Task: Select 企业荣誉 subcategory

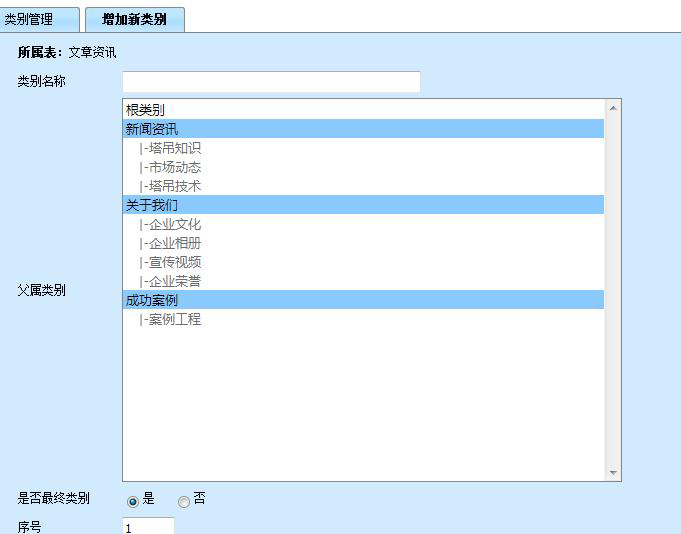Action: pos(171,281)
